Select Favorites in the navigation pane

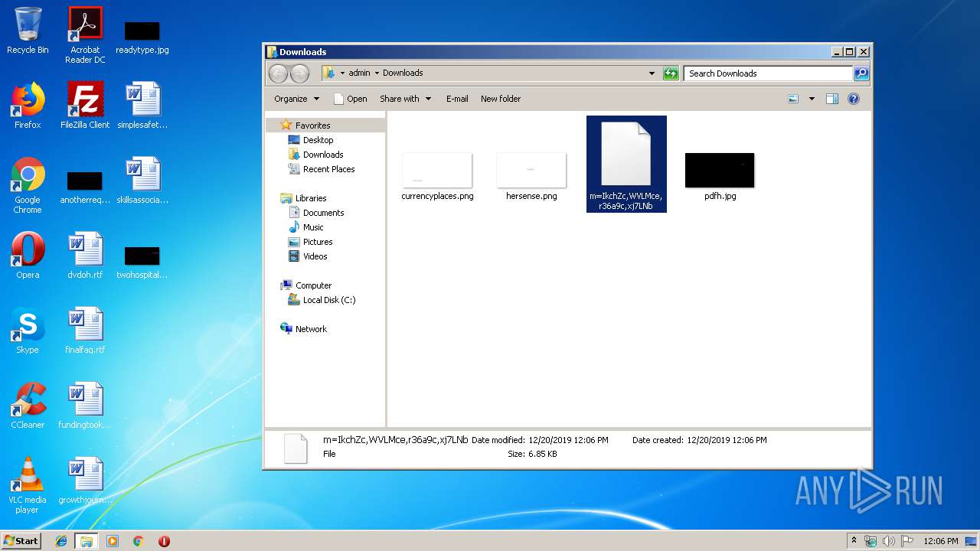[x=313, y=126]
